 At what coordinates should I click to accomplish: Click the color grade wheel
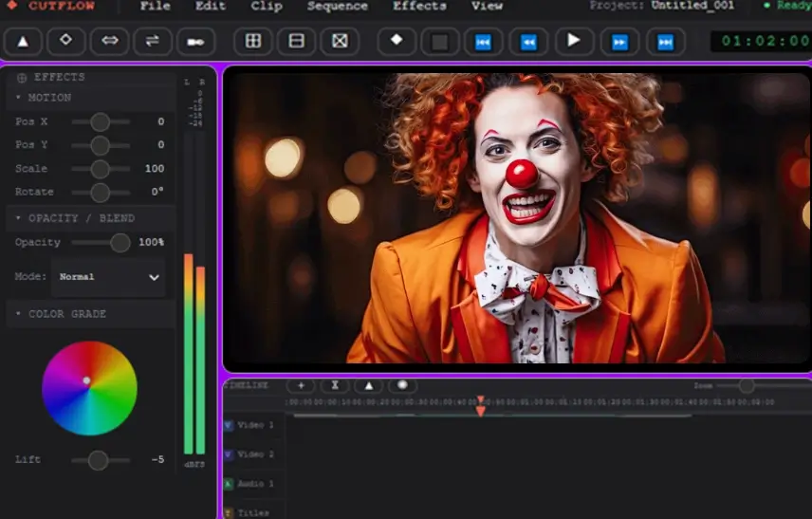(x=89, y=388)
